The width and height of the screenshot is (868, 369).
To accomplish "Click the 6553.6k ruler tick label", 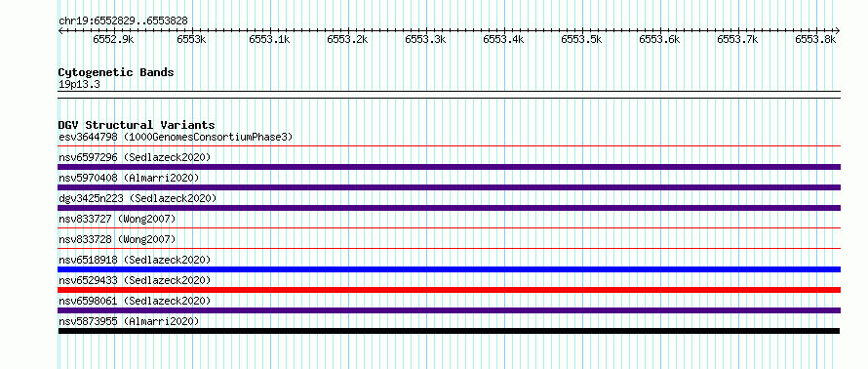I will pyautogui.click(x=660, y=39).
